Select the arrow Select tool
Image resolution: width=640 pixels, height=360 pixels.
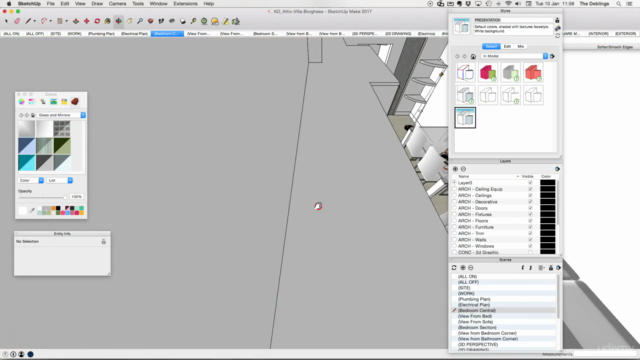[6, 21]
